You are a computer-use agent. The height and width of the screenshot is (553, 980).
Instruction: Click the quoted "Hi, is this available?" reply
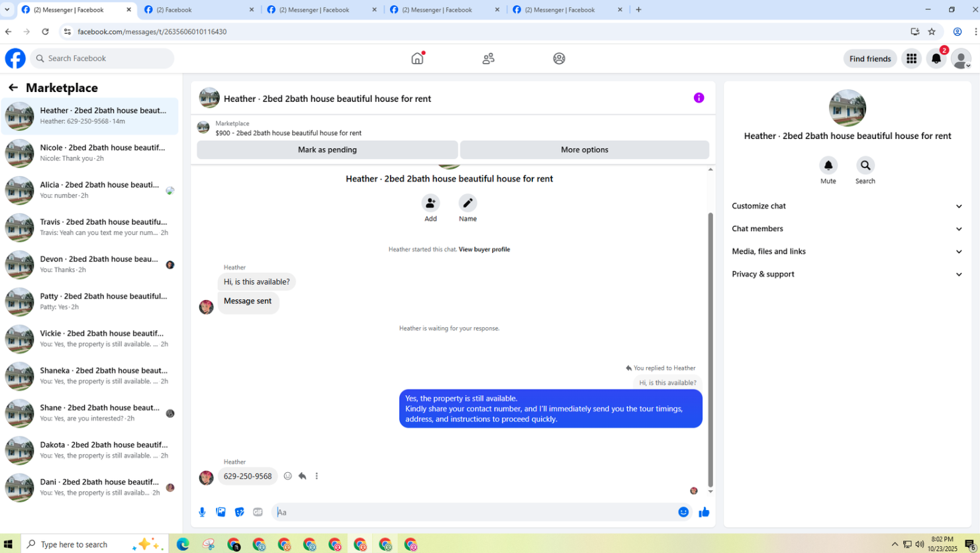(667, 382)
